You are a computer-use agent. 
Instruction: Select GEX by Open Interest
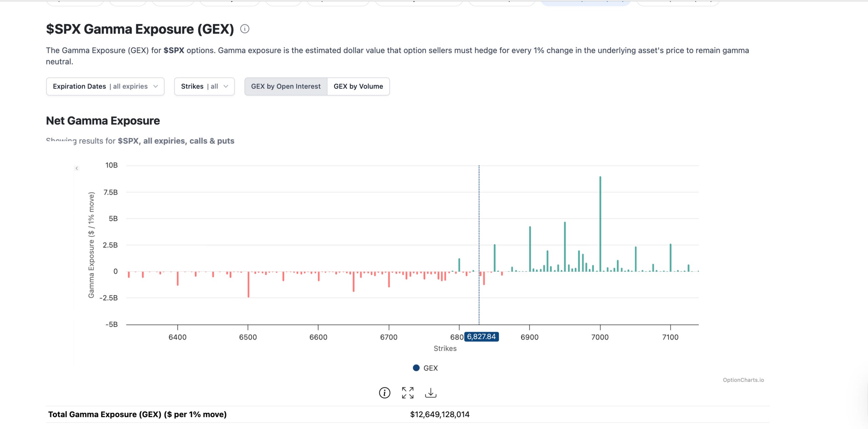pyautogui.click(x=285, y=86)
